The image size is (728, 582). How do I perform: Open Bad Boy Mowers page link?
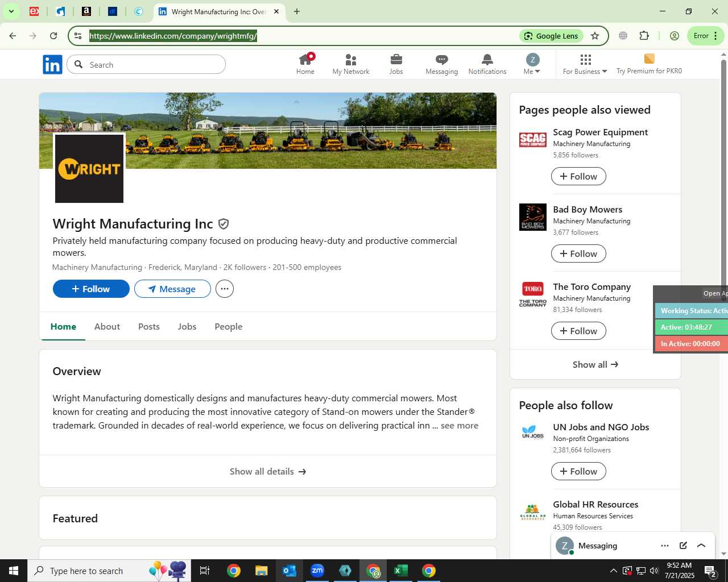(x=588, y=209)
